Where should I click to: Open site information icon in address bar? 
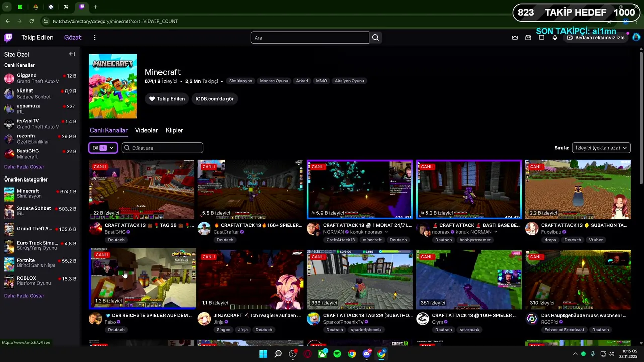pos(46,21)
